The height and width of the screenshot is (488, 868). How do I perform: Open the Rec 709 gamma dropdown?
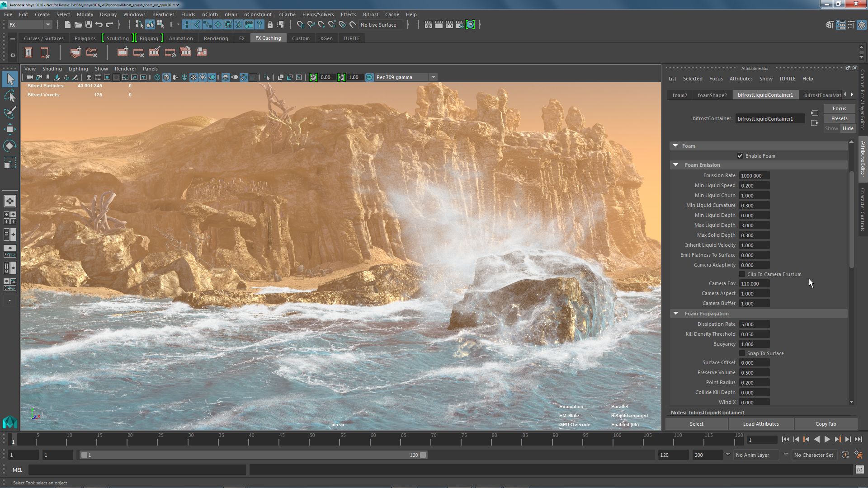(x=433, y=77)
